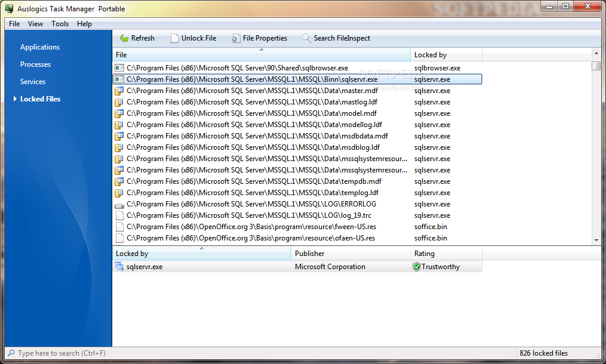Click the ERRORLOG file icon

point(119,205)
